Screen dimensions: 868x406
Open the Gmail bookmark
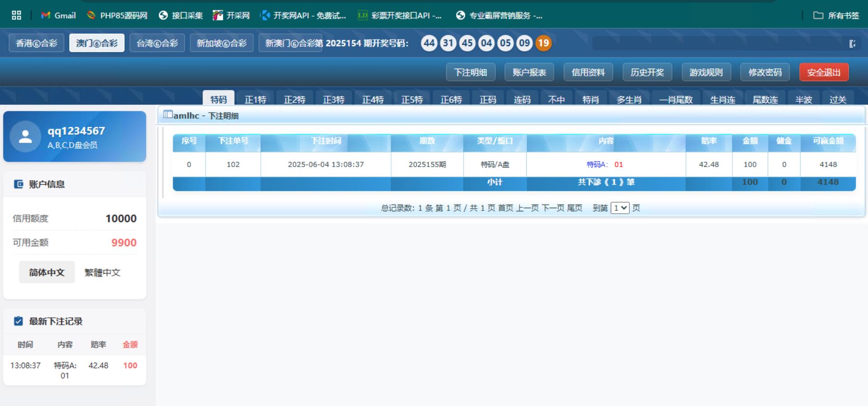click(x=58, y=15)
